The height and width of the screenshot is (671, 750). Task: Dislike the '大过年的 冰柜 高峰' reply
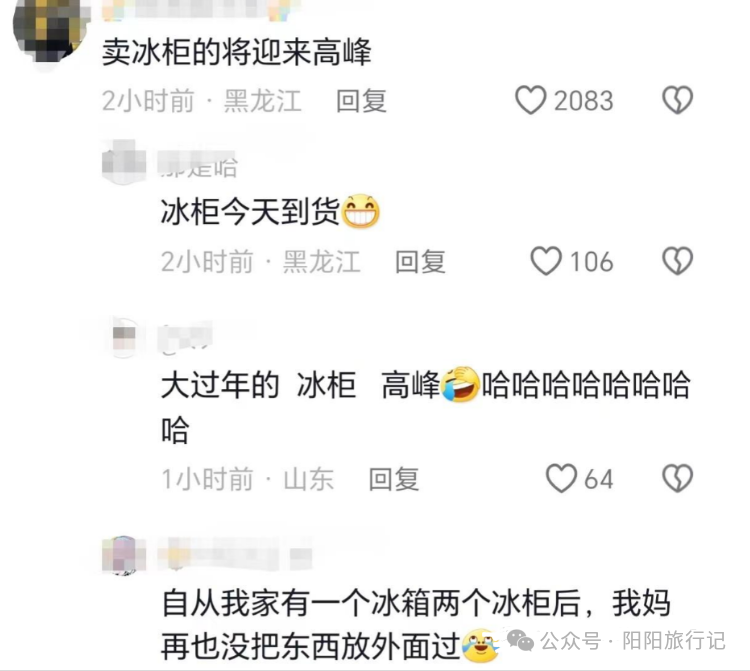click(677, 478)
